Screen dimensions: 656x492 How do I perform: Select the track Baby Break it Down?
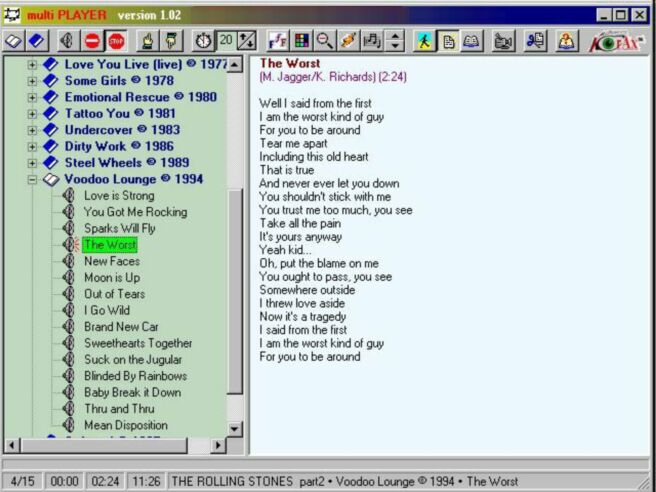(133, 392)
